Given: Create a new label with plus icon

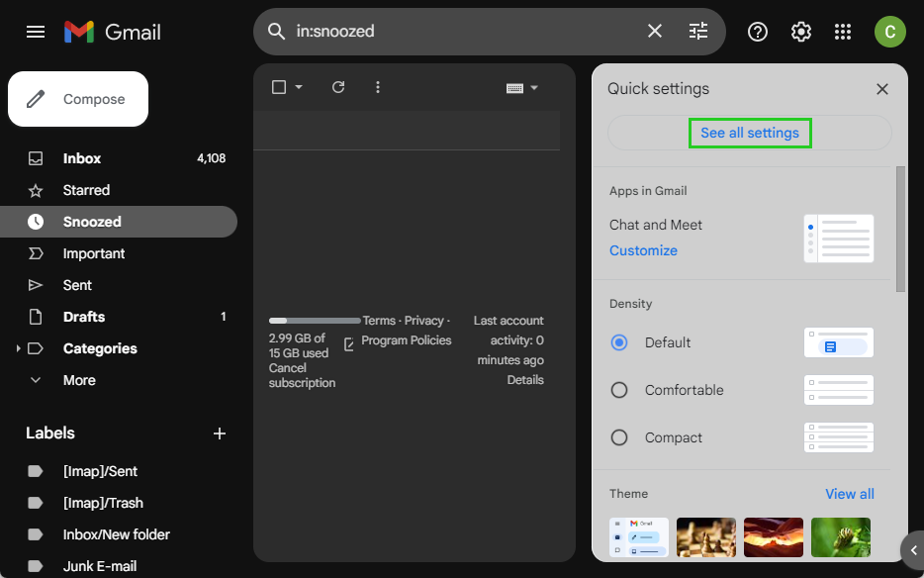Looking at the screenshot, I should (220, 433).
